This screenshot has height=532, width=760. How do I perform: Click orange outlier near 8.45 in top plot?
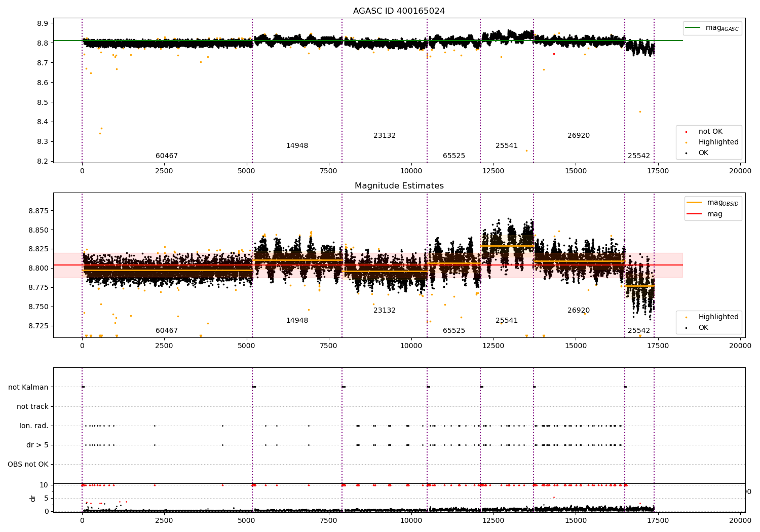[x=640, y=111]
